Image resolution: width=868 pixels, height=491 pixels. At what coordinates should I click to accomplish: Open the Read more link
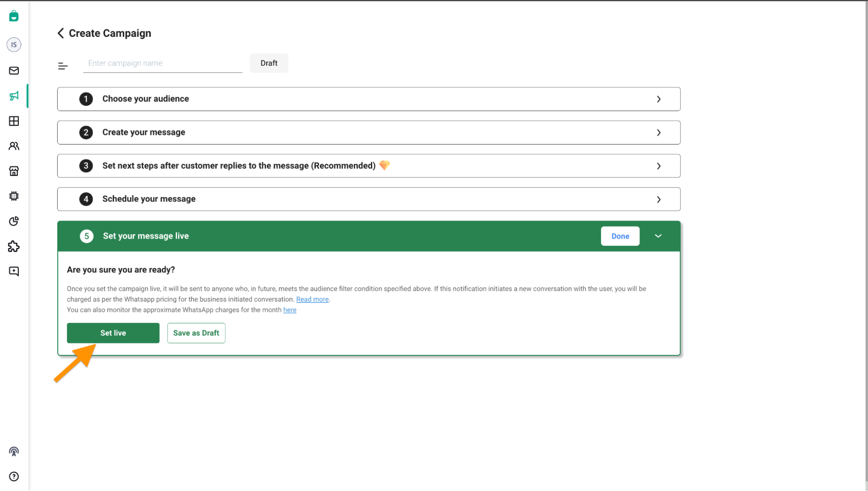(x=312, y=299)
